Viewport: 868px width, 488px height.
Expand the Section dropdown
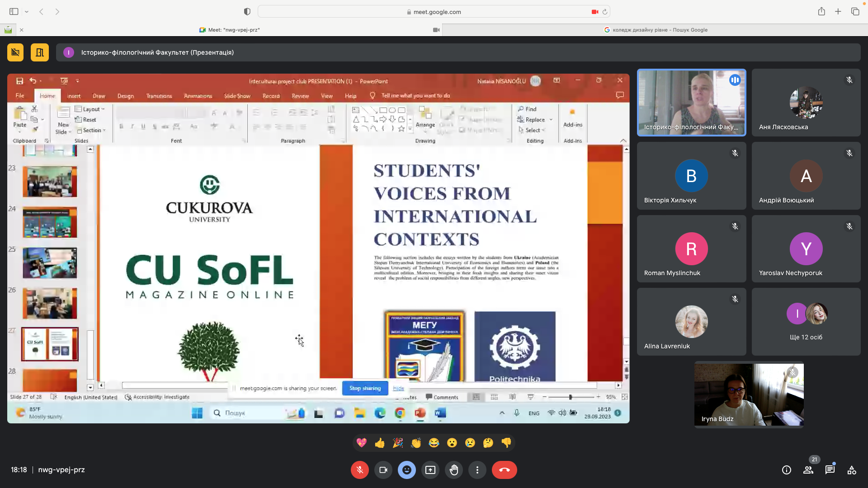(91, 130)
